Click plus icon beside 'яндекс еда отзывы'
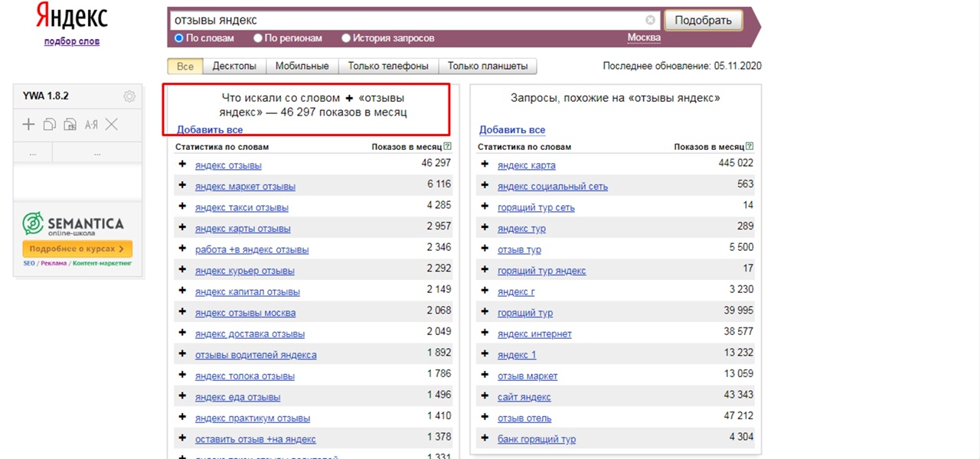The image size is (980, 459). (x=182, y=396)
